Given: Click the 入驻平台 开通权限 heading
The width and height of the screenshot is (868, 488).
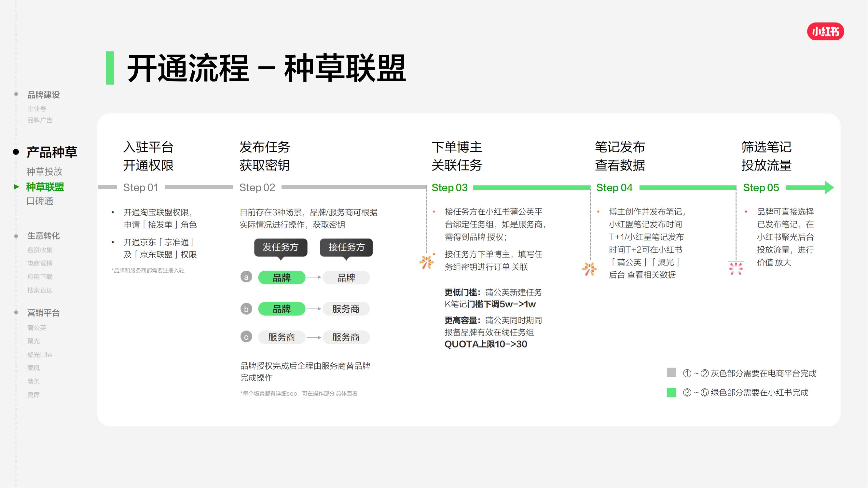Looking at the screenshot, I should [x=148, y=156].
